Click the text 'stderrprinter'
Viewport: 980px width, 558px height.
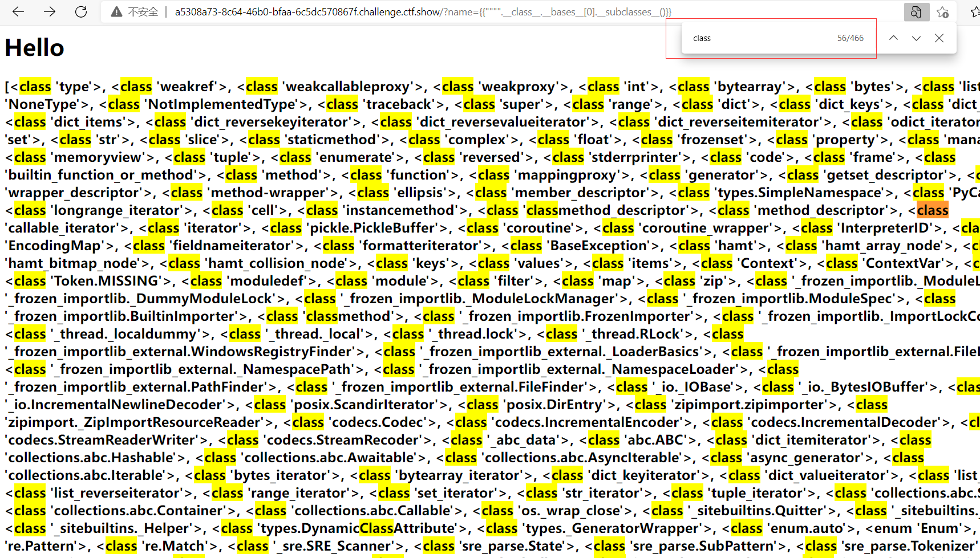(638, 157)
